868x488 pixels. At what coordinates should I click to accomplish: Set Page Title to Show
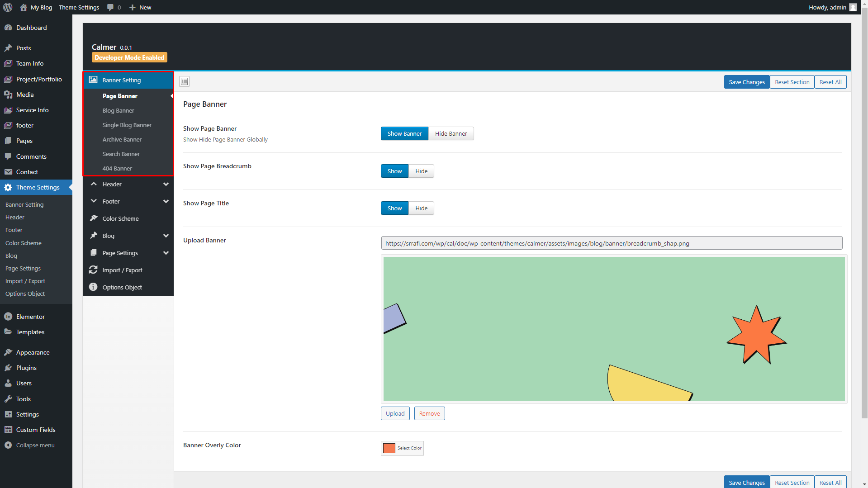coord(394,208)
